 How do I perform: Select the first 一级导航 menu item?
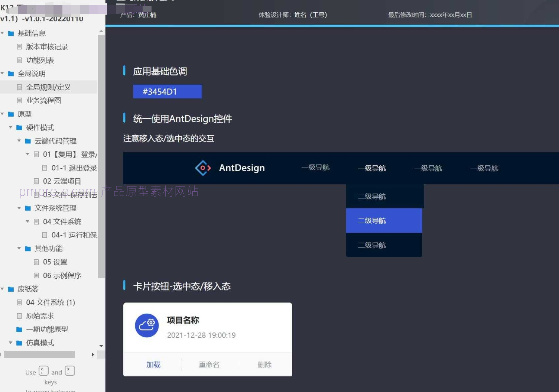pos(315,167)
